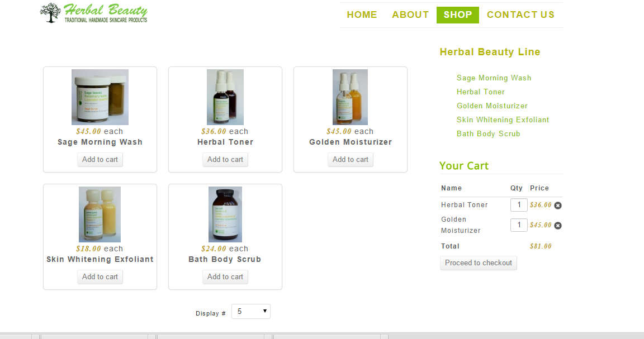
Task: Open the HOME menu item
Action: (362, 15)
